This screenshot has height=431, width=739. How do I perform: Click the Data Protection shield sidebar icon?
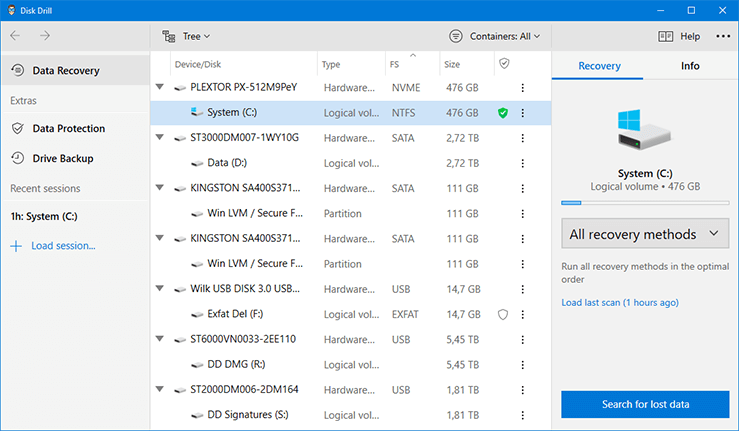18,128
